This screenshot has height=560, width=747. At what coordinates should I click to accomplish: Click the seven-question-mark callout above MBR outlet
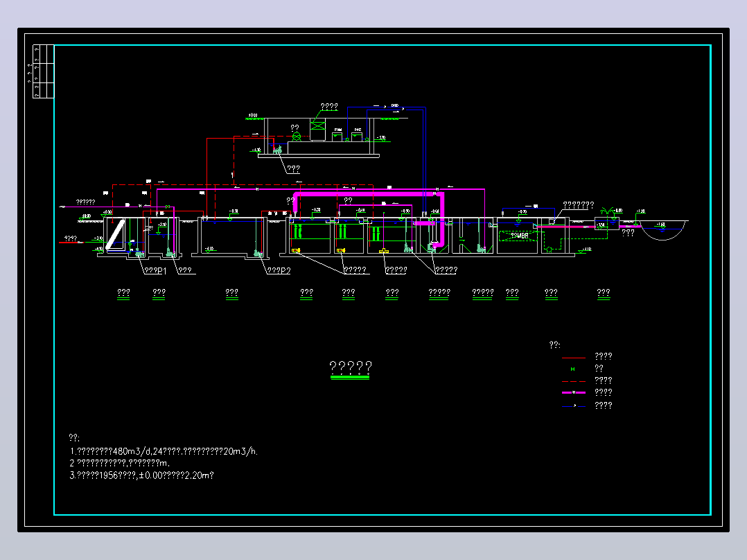pyautogui.click(x=579, y=205)
